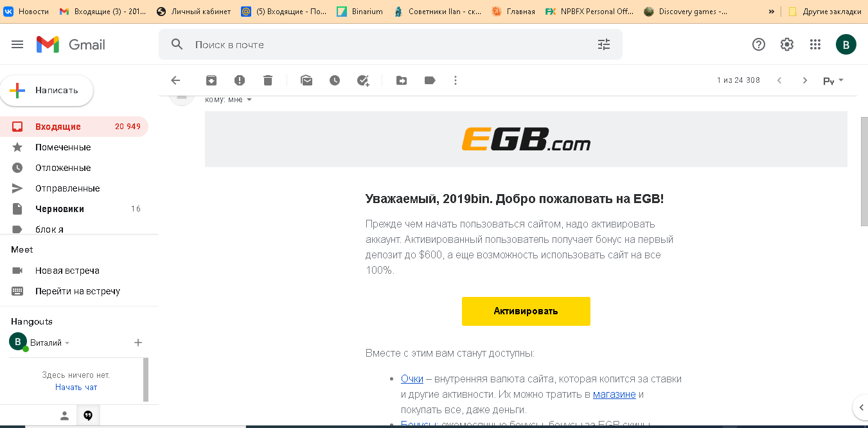Open the main menu hamburger icon
The image size is (868, 428).
click(x=17, y=44)
